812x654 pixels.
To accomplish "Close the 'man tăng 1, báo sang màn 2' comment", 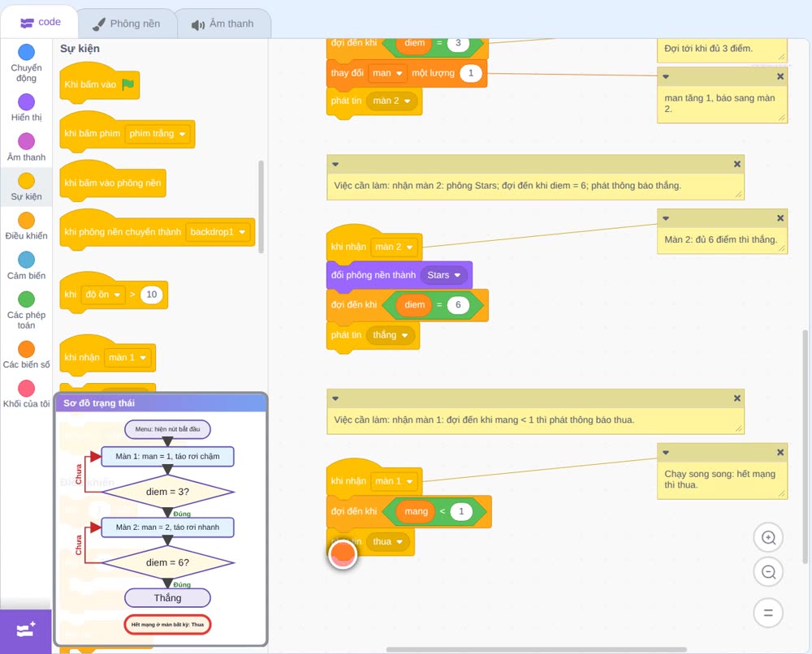I will [780, 76].
